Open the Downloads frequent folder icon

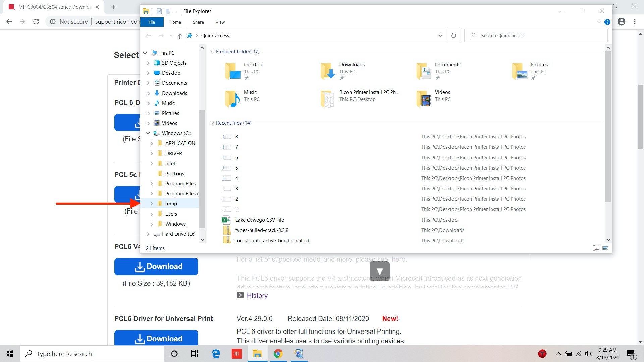[x=328, y=71]
